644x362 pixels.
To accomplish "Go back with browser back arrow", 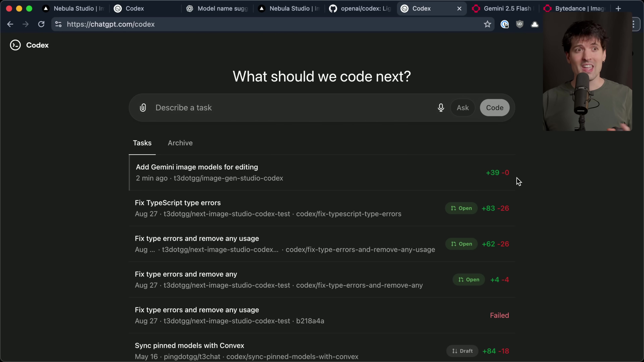I will (x=10, y=24).
